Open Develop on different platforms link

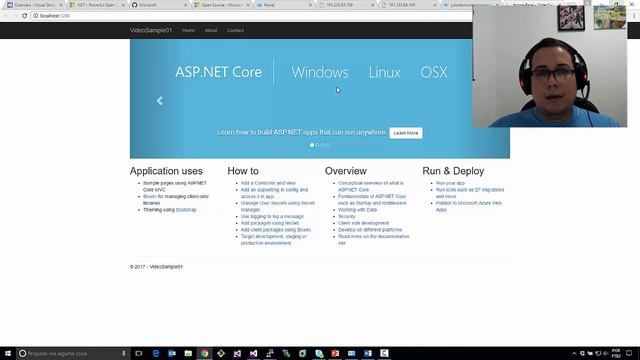(370, 230)
